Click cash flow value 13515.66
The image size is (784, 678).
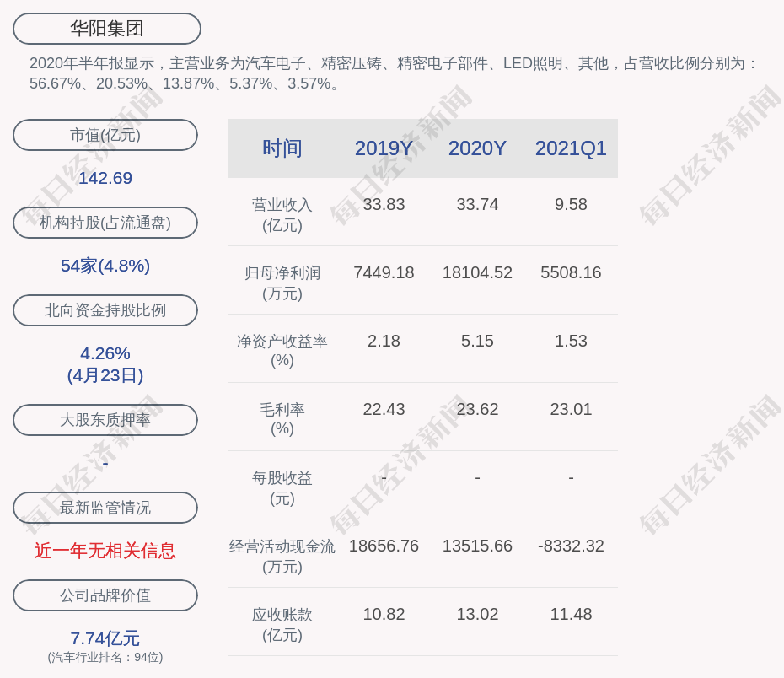(x=477, y=546)
